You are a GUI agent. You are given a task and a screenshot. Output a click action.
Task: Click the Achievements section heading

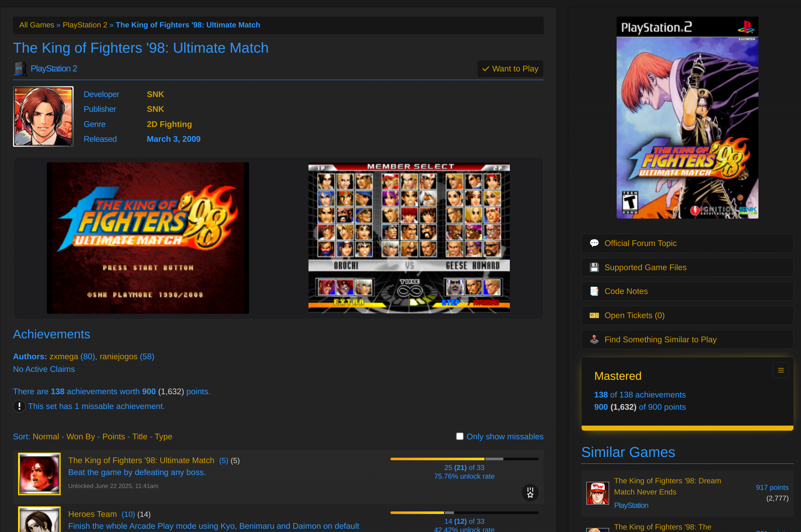click(x=52, y=334)
